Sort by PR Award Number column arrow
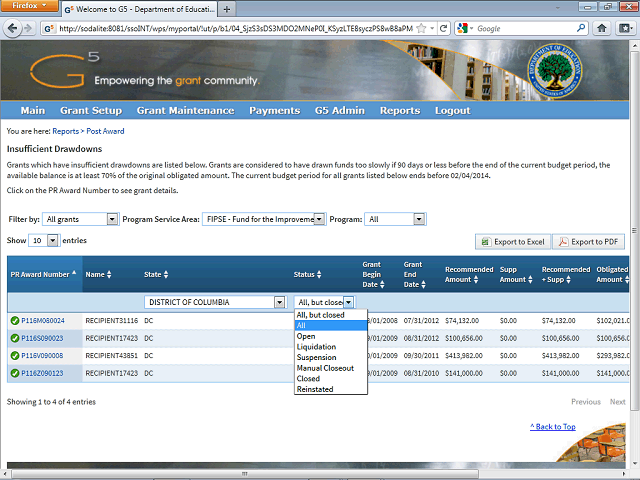640x480 pixels. point(74,272)
